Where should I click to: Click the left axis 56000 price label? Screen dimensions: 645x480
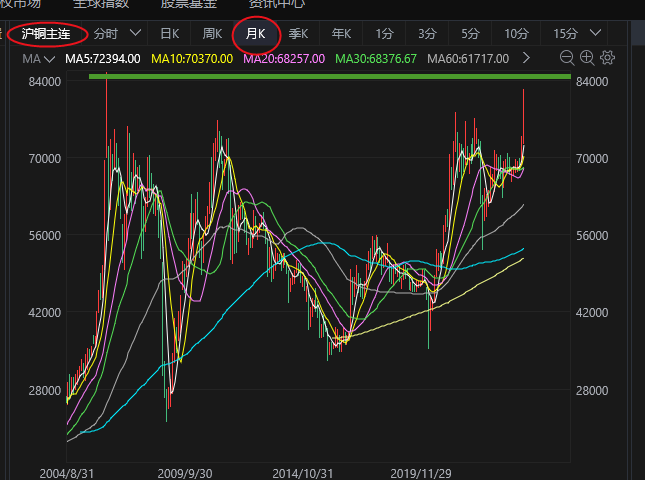tap(45, 235)
